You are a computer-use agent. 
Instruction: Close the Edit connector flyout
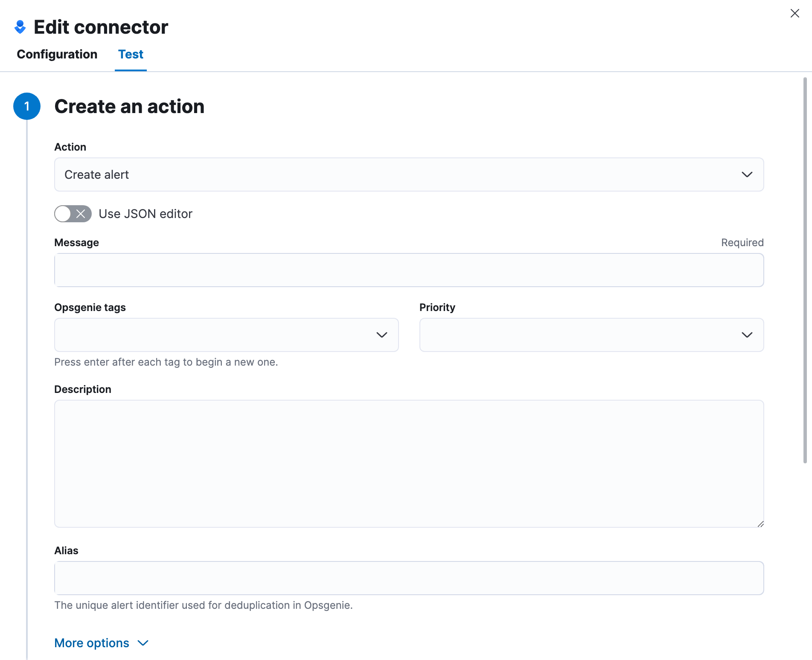795,13
